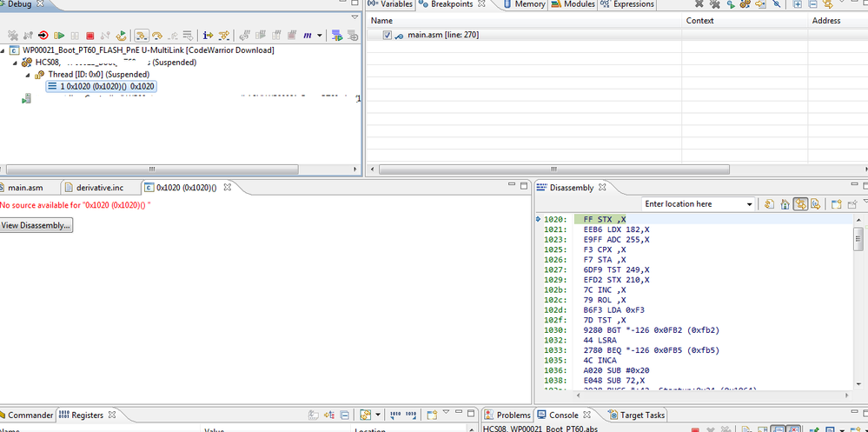
Task: Switch to the Expressions tab
Action: coord(627,3)
